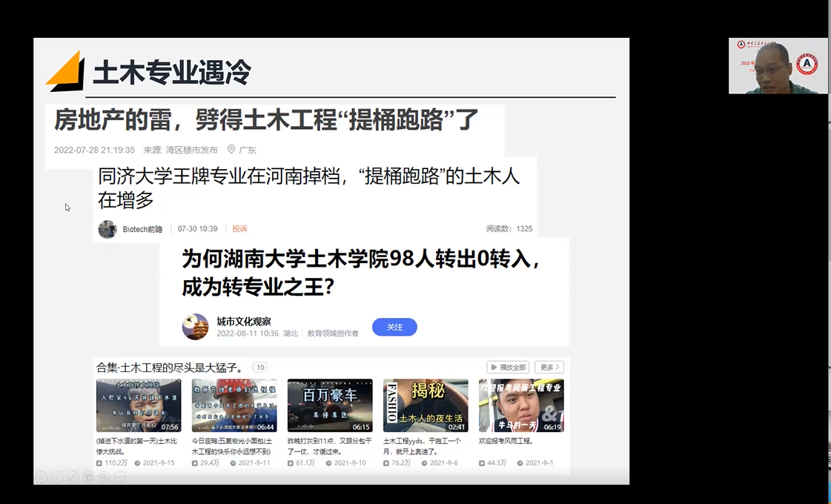Click the next slide arrow button
The height and width of the screenshot is (504, 831).
click(57, 477)
